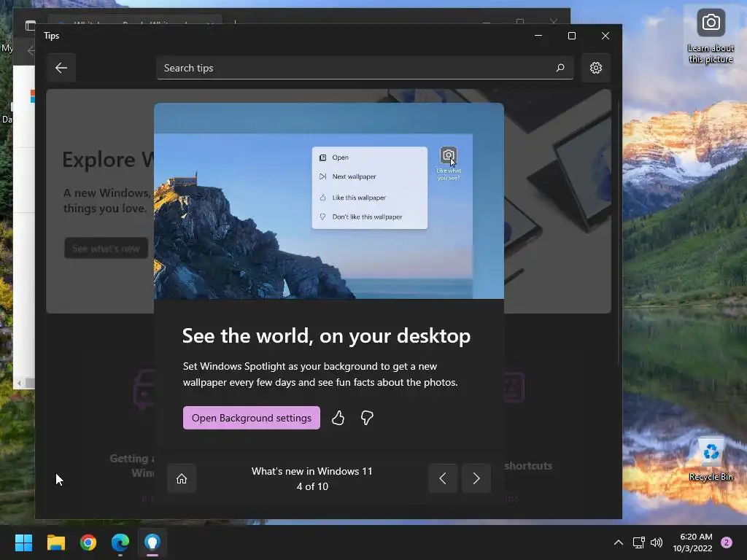
Task: Click the Tips window title text
Action: (52, 36)
